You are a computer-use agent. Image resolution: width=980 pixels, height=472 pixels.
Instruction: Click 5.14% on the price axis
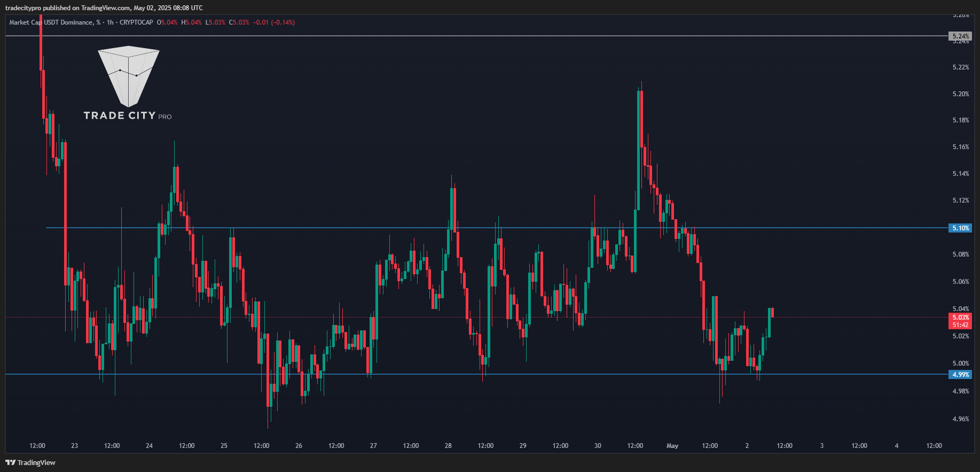pyautogui.click(x=960, y=174)
